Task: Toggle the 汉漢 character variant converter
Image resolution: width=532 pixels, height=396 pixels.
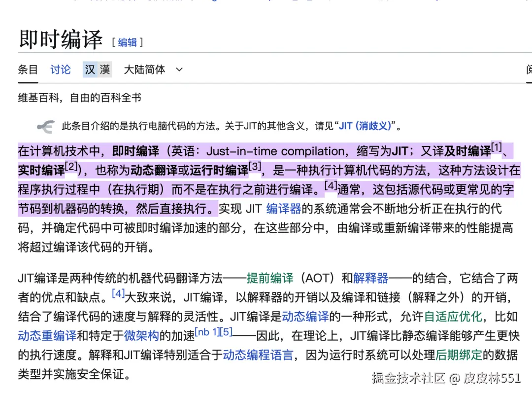Action: point(97,70)
